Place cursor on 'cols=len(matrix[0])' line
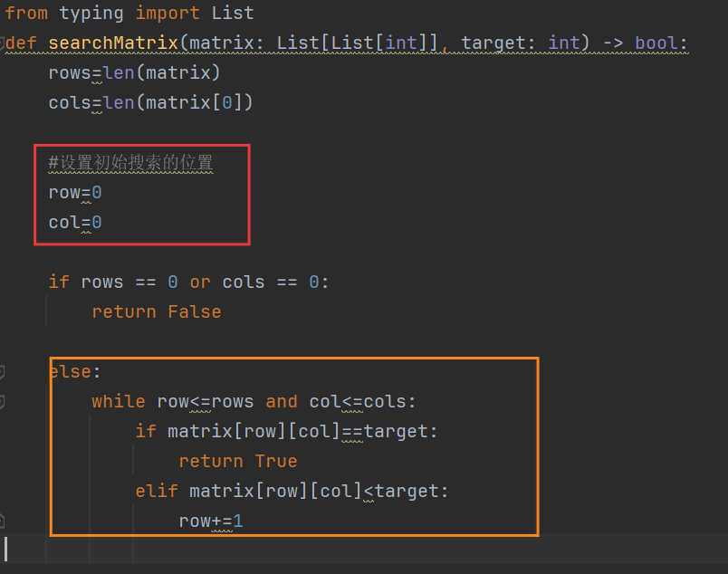 click(150, 102)
